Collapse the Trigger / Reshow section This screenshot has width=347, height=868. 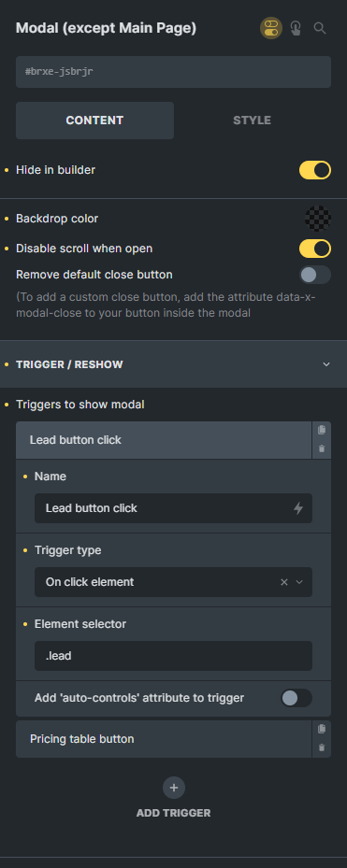point(326,364)
